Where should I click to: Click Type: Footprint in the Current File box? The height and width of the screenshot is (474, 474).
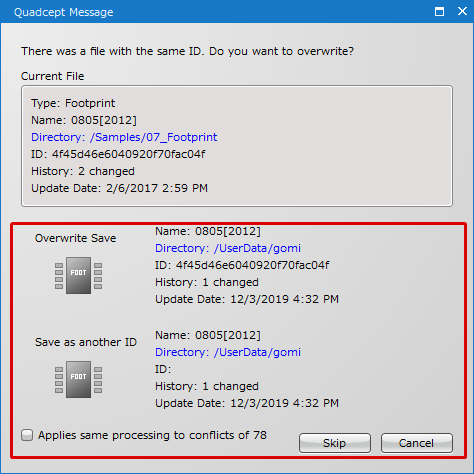[x=73, y=103]
